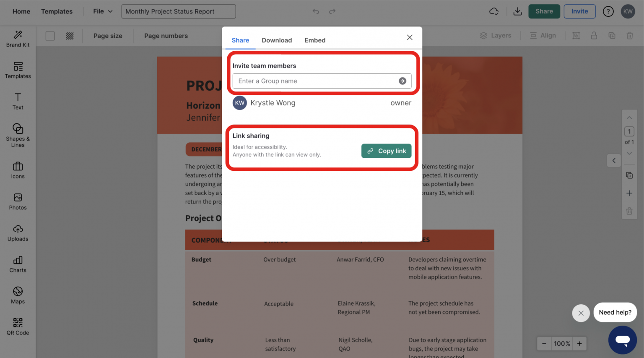Open the Layers panel

[496, 35]
